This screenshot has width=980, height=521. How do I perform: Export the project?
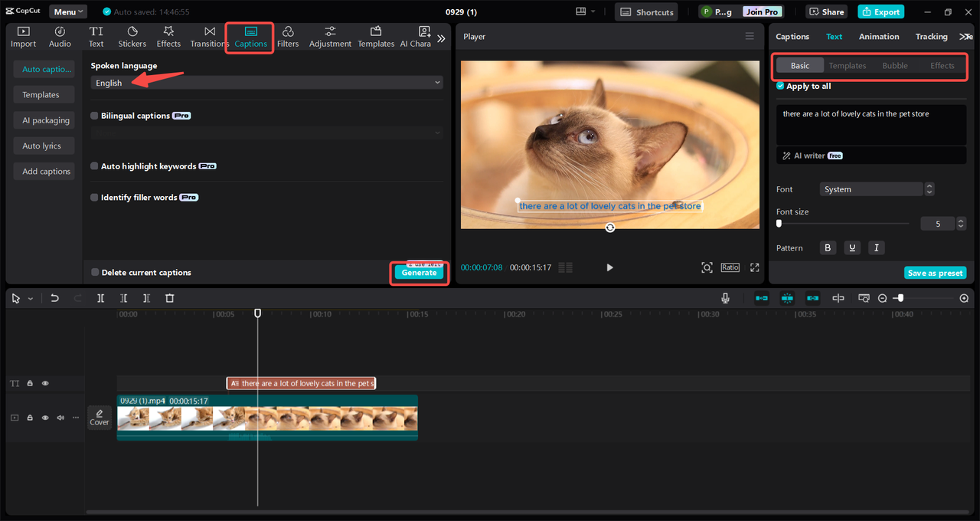pyautogui.click(x=880, y=11)
